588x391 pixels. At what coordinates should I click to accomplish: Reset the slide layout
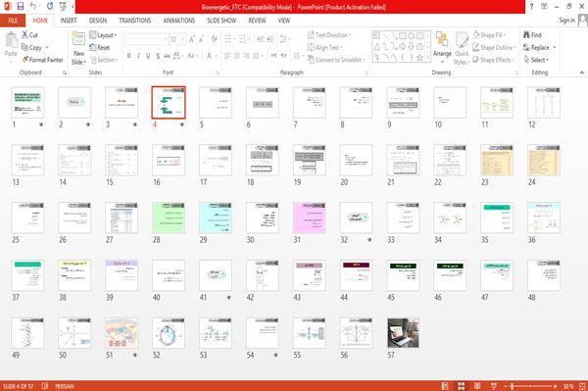pos(100,48)
